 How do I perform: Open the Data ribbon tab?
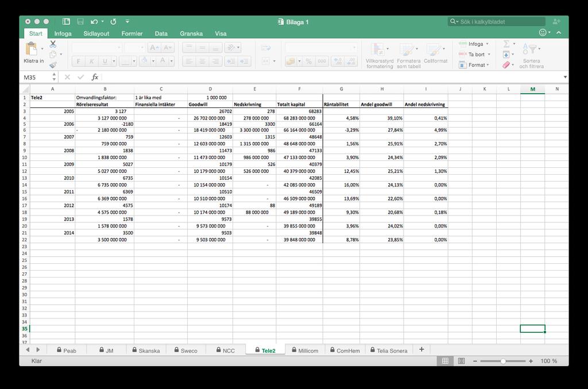point(161,33)
